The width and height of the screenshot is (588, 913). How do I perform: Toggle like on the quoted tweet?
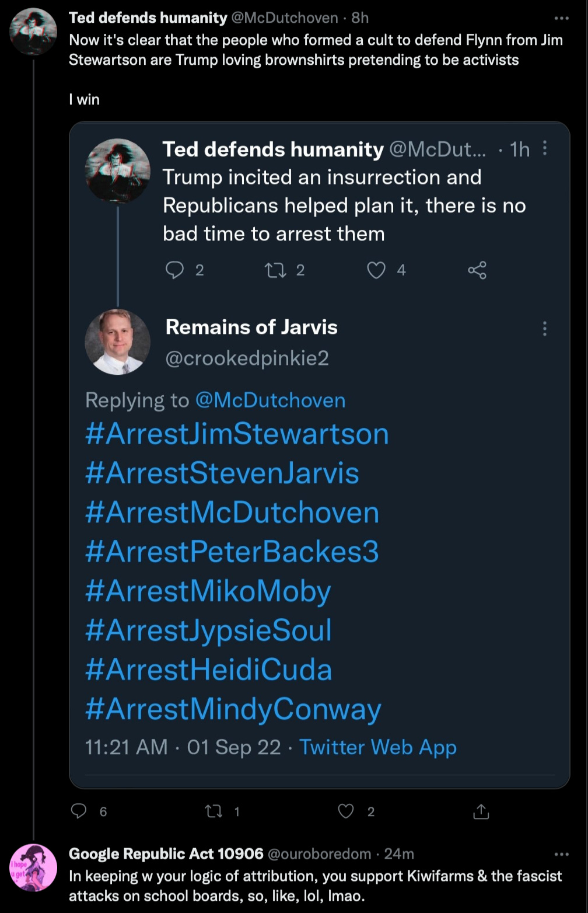click(x=376, y=270)
